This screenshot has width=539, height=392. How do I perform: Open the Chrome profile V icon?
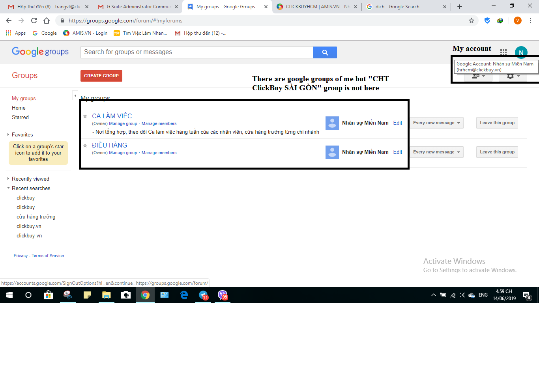pyautogui.click(x=518, y=21)
